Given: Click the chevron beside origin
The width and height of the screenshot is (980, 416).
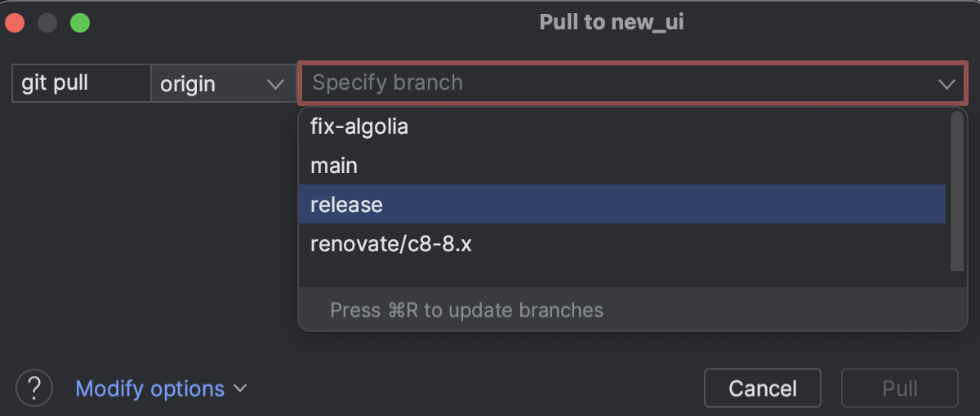Looking at the screenshot, I should coord(275,83).
